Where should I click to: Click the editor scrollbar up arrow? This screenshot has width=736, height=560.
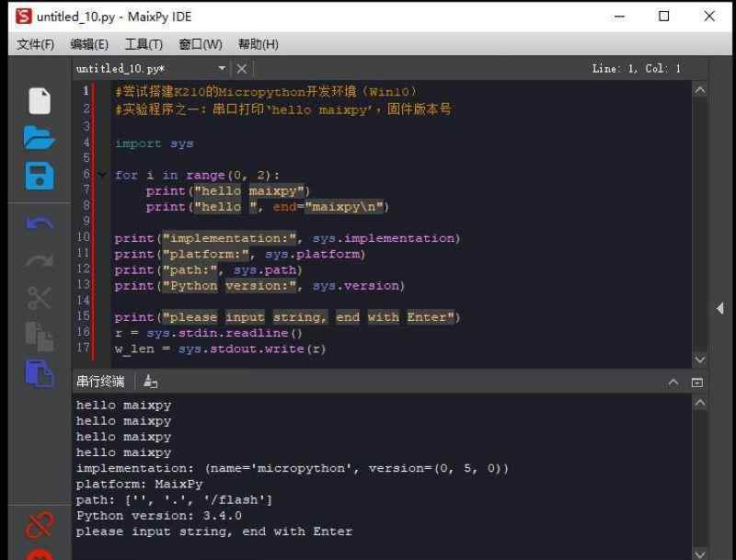700,90
